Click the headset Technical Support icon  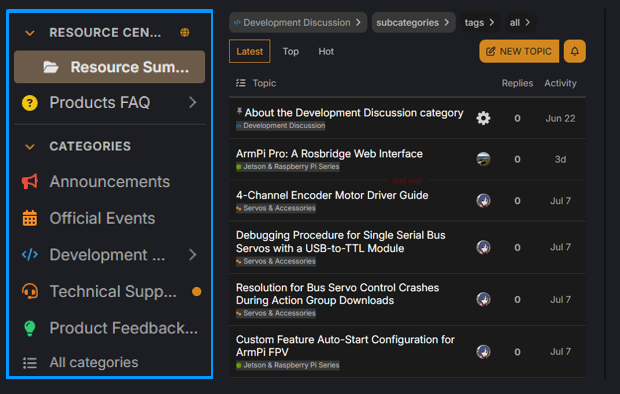[30, 292]
